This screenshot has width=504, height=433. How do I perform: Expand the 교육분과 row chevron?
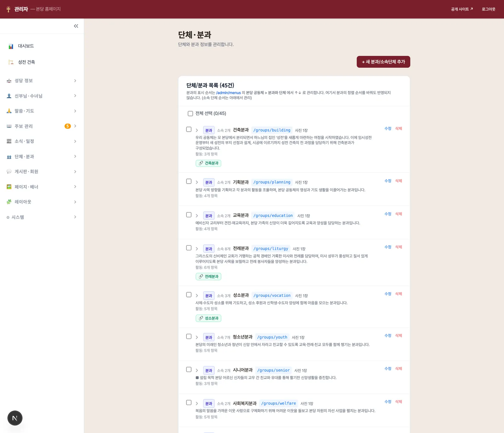coord(197,216)
